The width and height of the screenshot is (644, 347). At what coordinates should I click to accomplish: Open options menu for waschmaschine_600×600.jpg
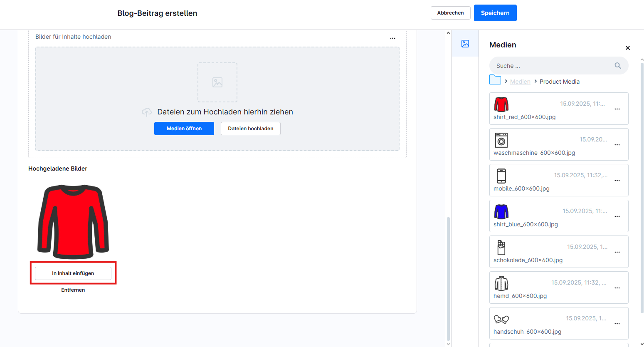coord(617,145)
